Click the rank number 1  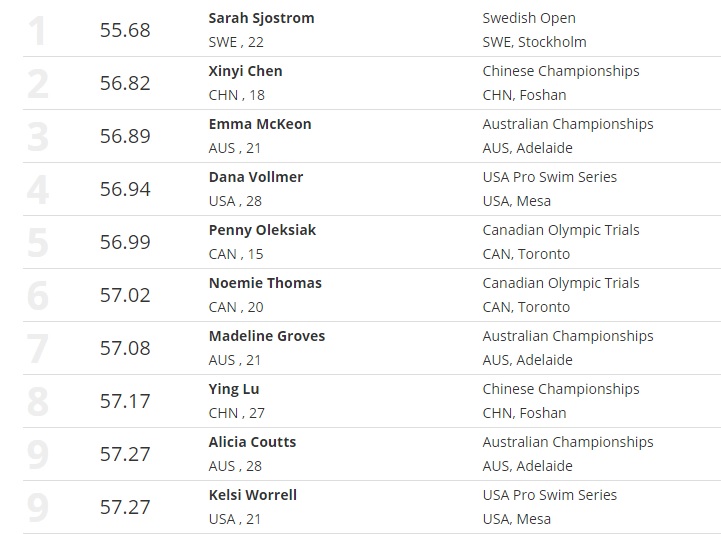pos(37,31)
